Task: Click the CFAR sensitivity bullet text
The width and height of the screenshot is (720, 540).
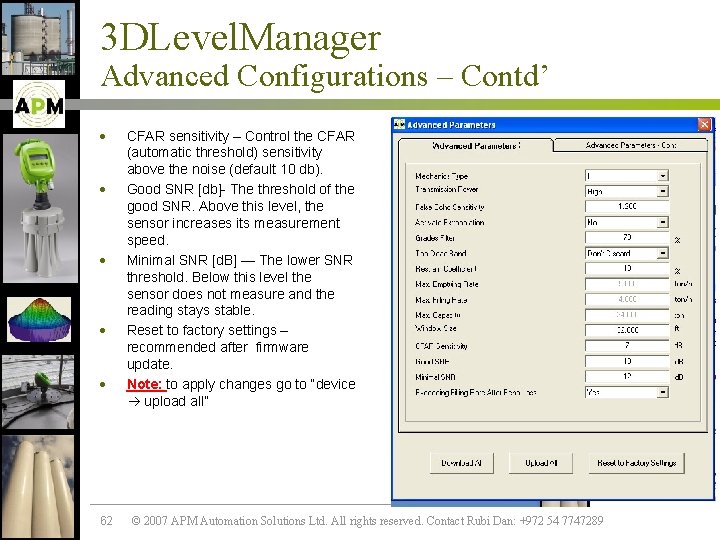Action: pos(241,152)
